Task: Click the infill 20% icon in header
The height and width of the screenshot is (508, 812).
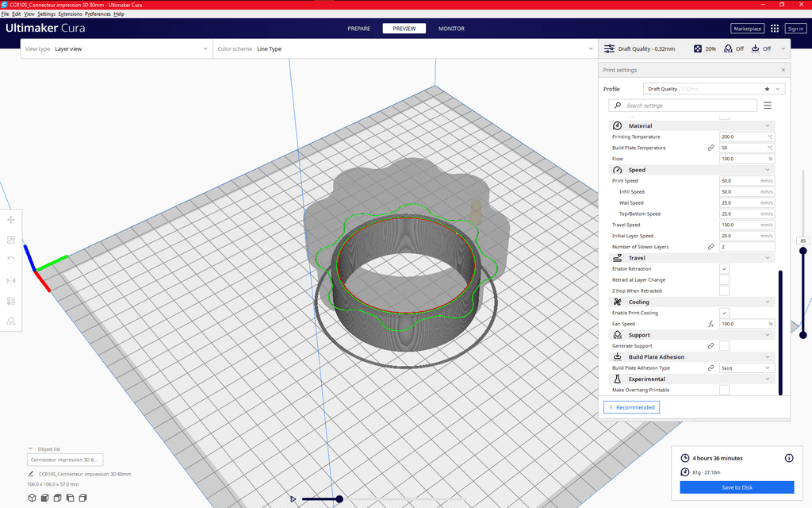Action: 698,48
